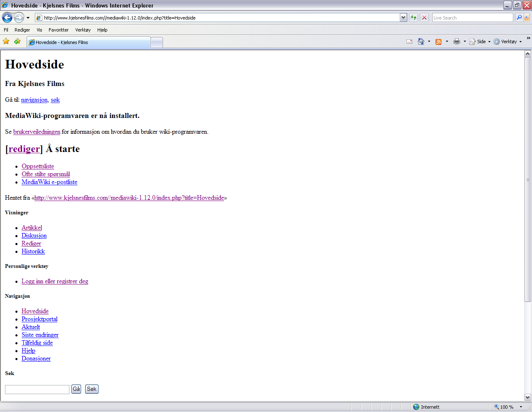Open the Favoritter menu
The image size is (532, 412).
(x=59, y=30)
